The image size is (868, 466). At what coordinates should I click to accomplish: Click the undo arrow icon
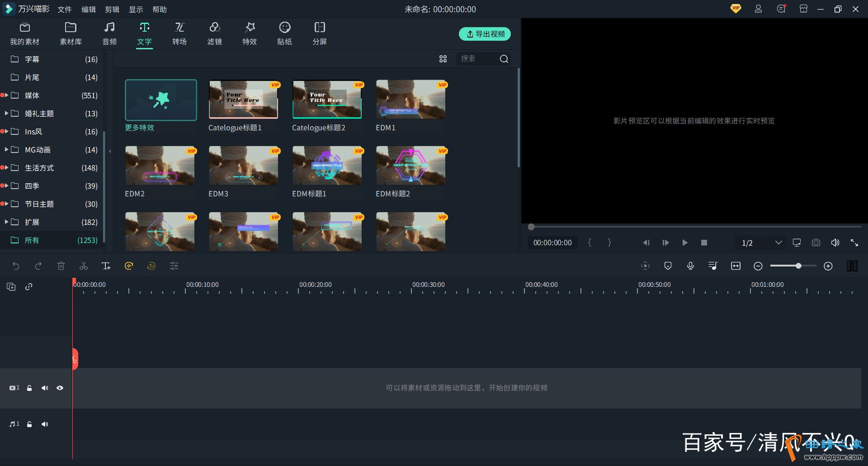[16, 266]
